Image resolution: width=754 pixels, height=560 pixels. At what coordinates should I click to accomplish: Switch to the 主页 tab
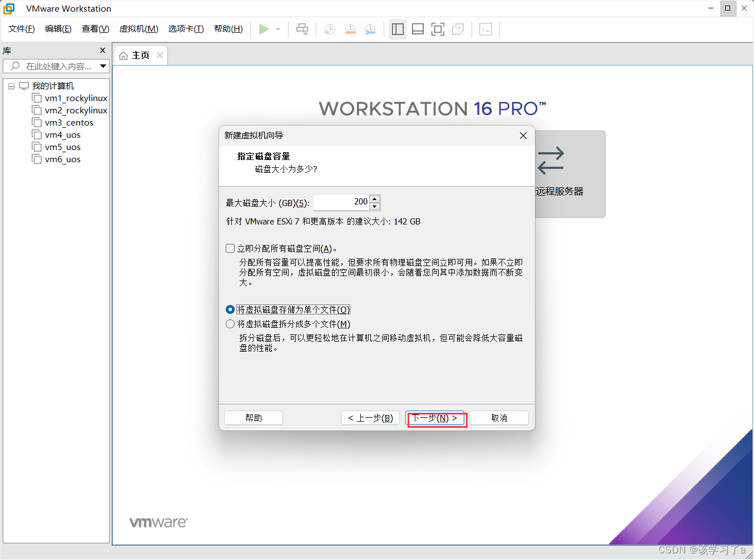point(141,56)
